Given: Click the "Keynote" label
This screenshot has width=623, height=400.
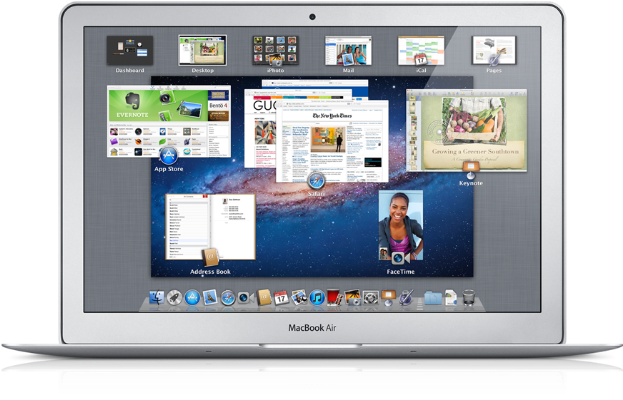Looking at the screenshot, I should (471, 183).
